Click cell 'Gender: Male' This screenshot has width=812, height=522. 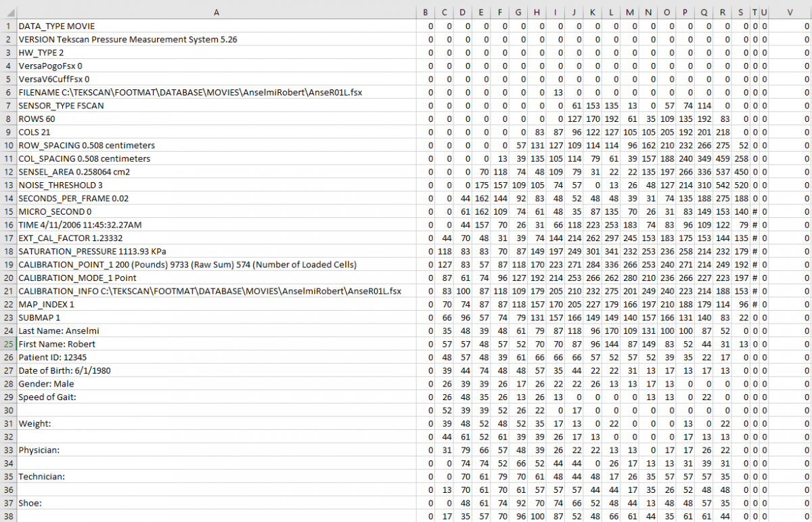coord(216,383)
